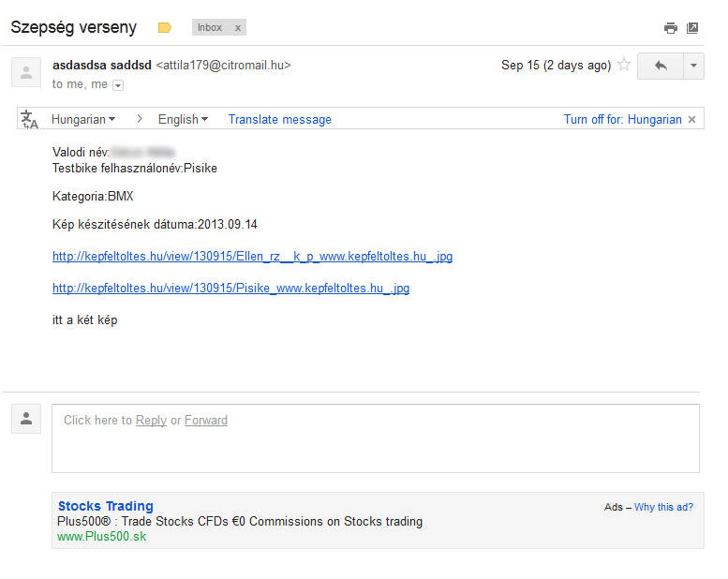728x579 pixels.
Task: Click the sender's avatar icon
Action: 26,71
